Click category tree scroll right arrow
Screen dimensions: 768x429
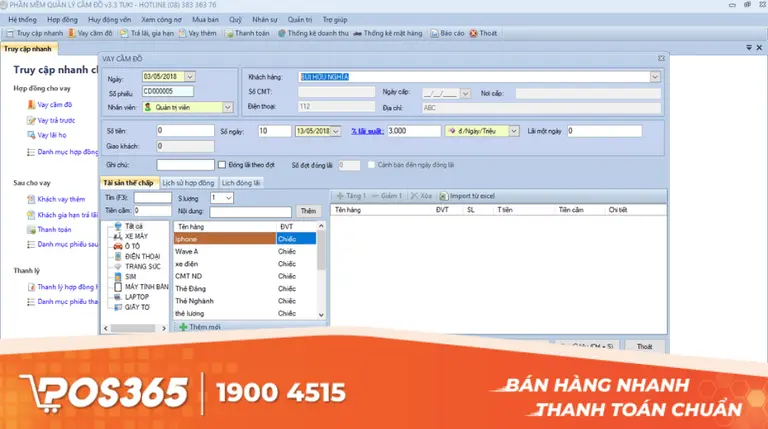pos(164,328)
